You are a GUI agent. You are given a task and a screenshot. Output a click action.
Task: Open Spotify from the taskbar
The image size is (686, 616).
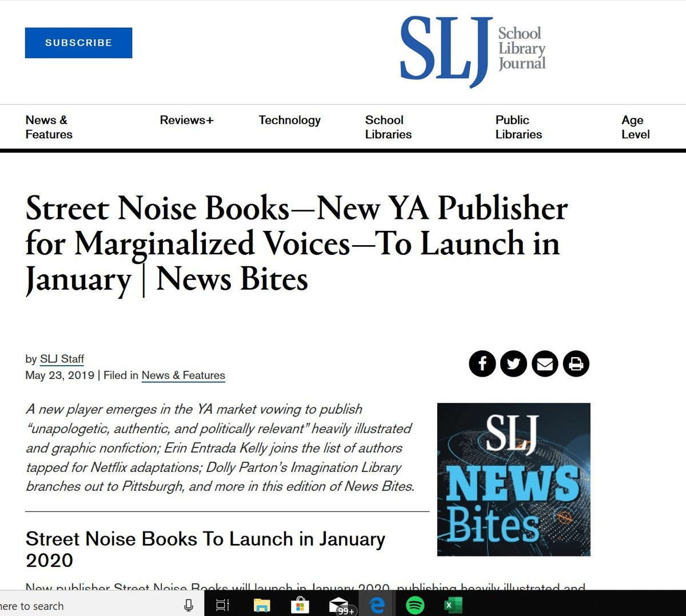tap(415, 605)
